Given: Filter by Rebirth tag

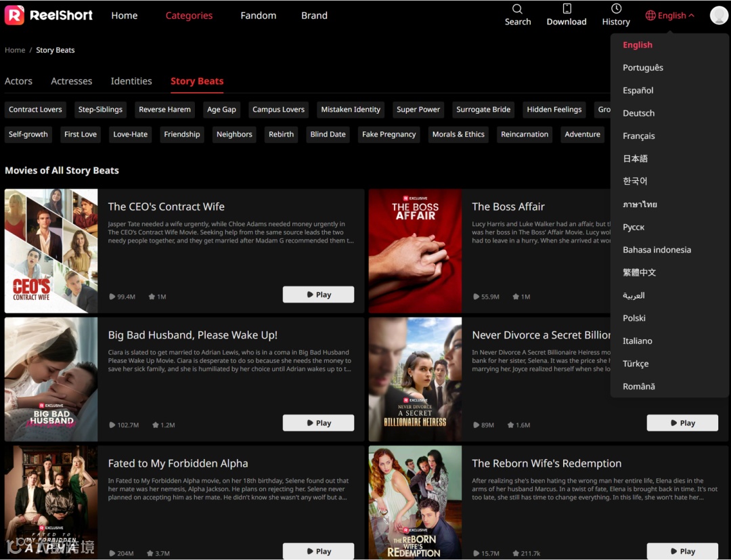Looking at the screenshot, I should pos(281,134).
